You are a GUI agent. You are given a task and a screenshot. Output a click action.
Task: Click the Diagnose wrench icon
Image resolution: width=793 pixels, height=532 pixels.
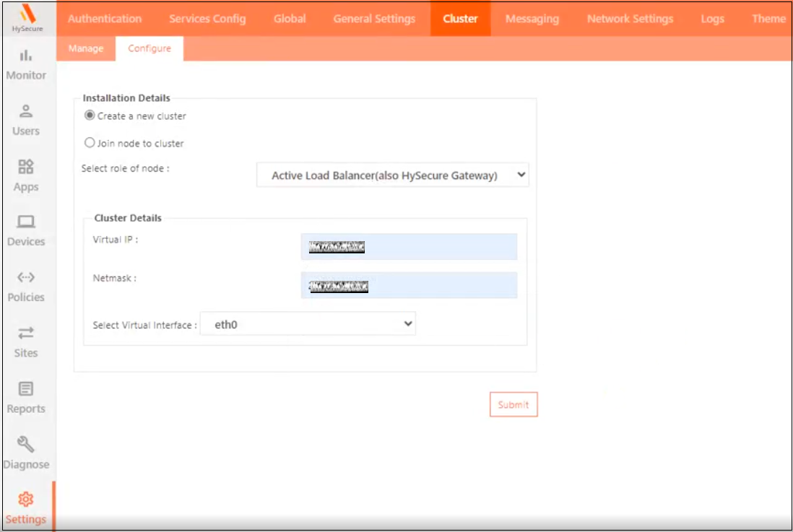tap(26, 445)
